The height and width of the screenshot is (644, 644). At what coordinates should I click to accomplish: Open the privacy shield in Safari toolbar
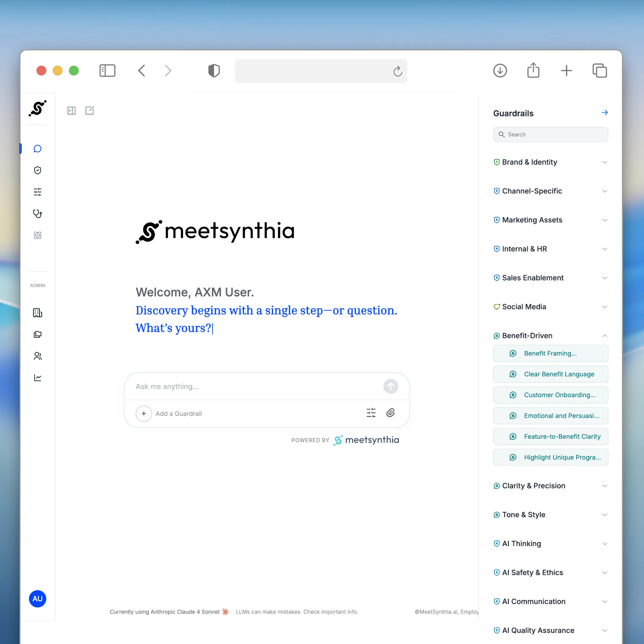pyautogui.click(x=214, y=71)
